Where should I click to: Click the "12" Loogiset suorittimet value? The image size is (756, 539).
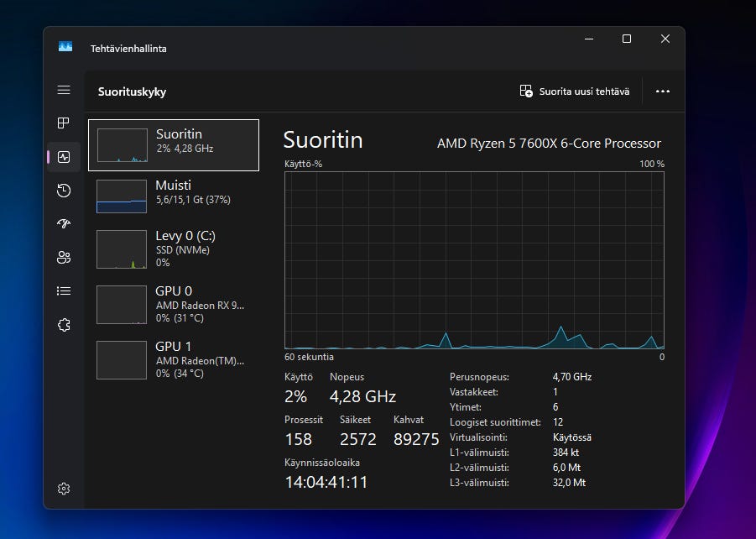tap(558, 422)
